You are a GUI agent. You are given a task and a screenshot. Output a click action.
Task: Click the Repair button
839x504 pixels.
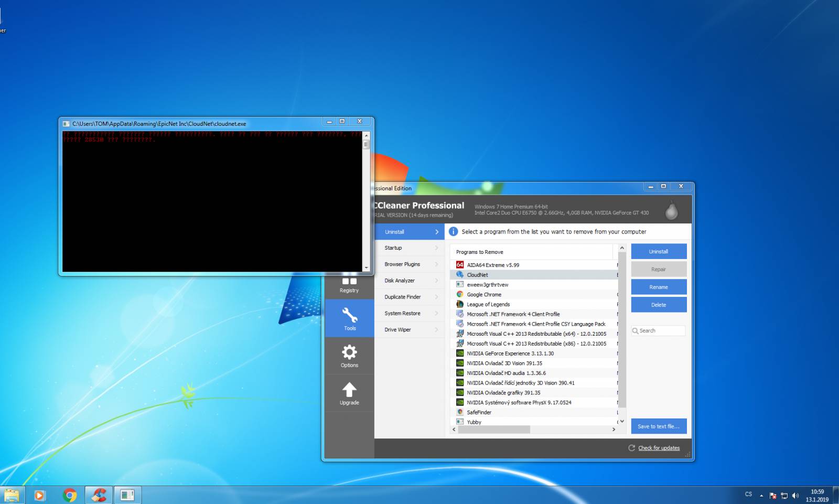pos(659,269)
